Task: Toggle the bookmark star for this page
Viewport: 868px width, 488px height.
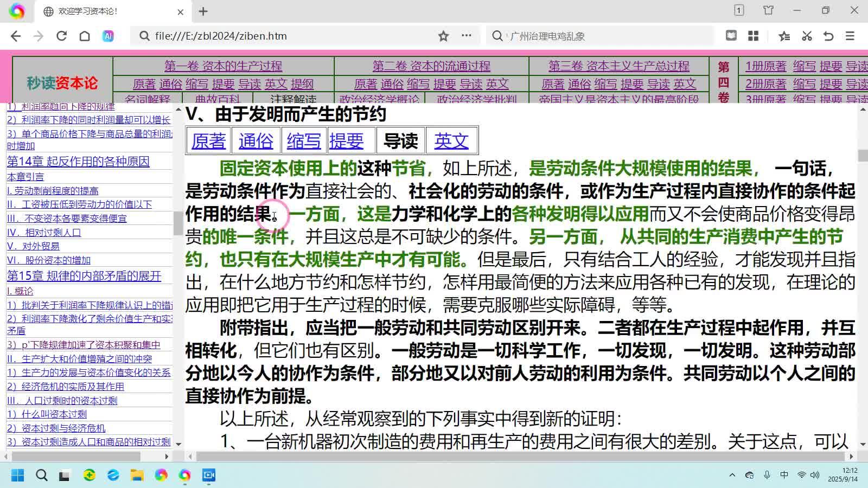Action: [x=443, y=35]
